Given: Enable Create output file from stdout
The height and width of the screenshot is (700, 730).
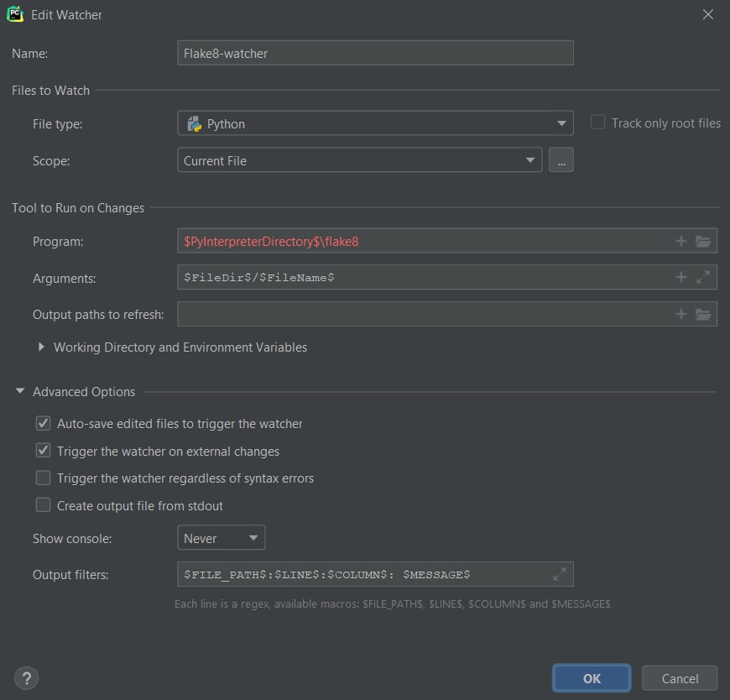Looking at the screenshot, I should (44, 505).
